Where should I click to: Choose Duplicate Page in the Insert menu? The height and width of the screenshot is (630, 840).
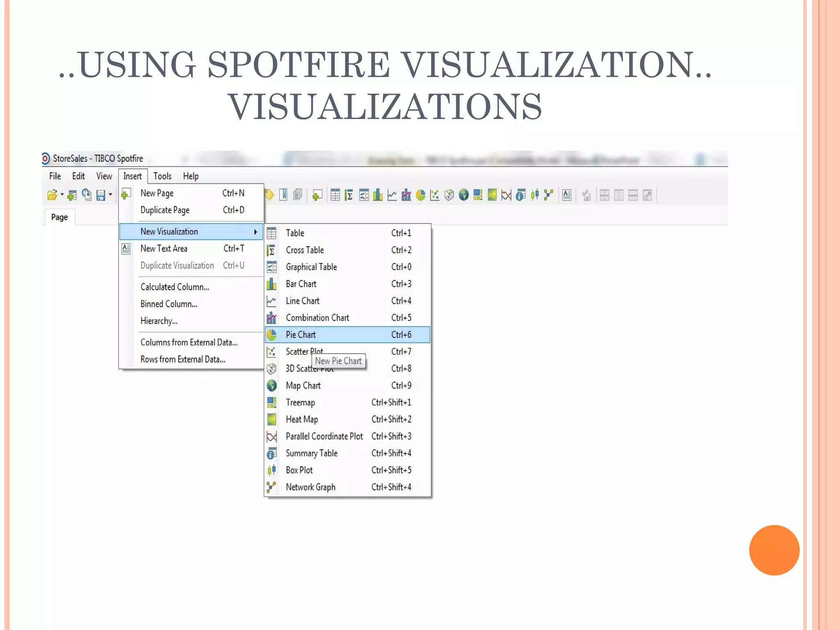pyautogui.click(x=192, y=210)
